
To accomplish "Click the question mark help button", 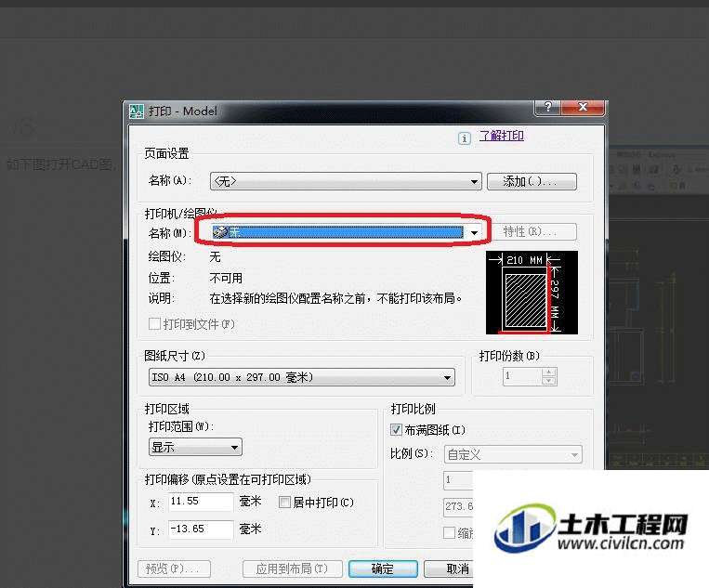I will (x=547, y=107).
